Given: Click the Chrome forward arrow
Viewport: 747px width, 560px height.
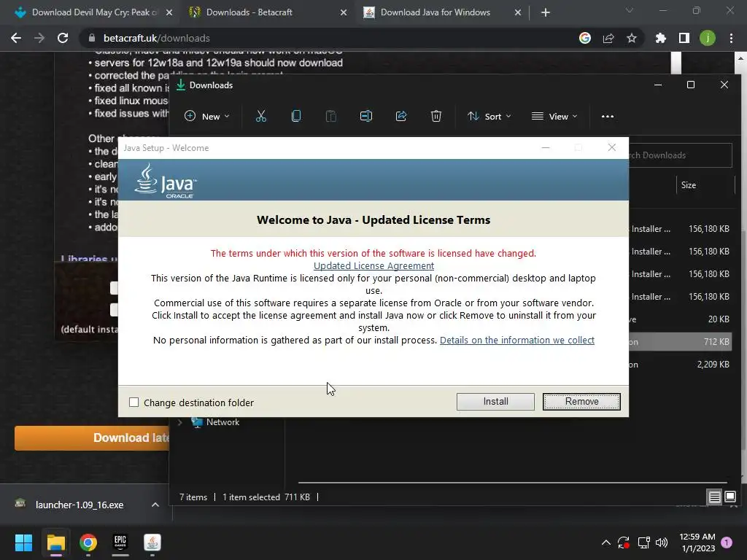Looking at the screenshot, I should [39, 38].
